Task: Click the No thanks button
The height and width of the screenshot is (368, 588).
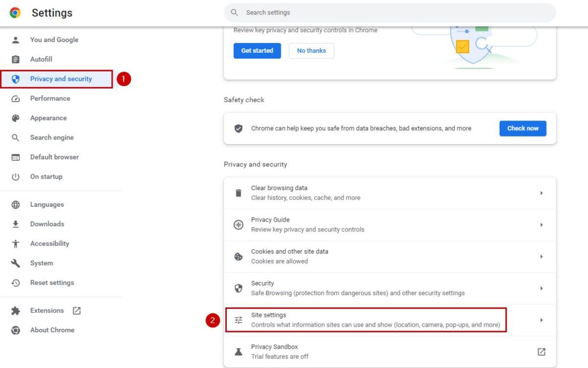Action: 311,51
